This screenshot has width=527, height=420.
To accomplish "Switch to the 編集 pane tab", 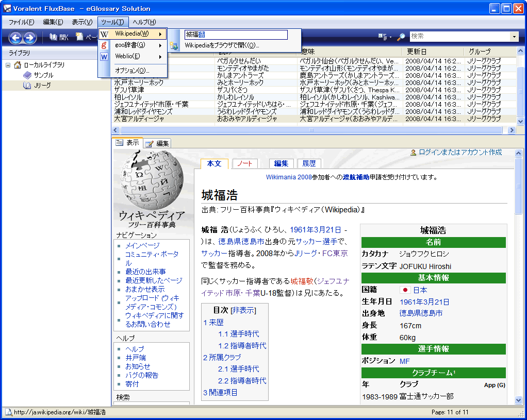I will tap(157, 144).
